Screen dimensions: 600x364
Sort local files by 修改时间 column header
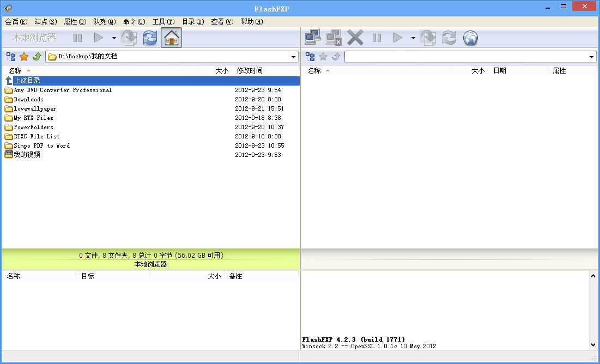pos(266,70)
